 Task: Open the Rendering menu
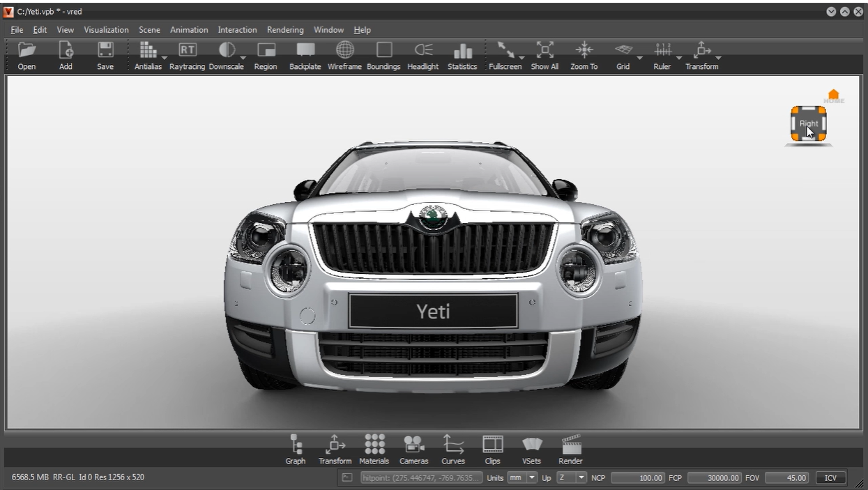click(285, 30)
